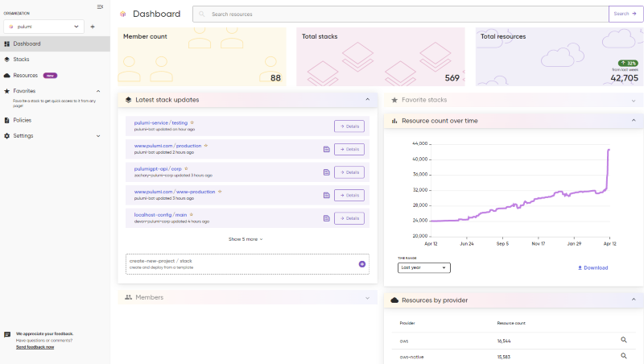The width and height of the screenshot is (644, 364).
Task: Favorite www.pulumi.com/www-production with star
Action: pyautogui.click(x=220, y=192)
